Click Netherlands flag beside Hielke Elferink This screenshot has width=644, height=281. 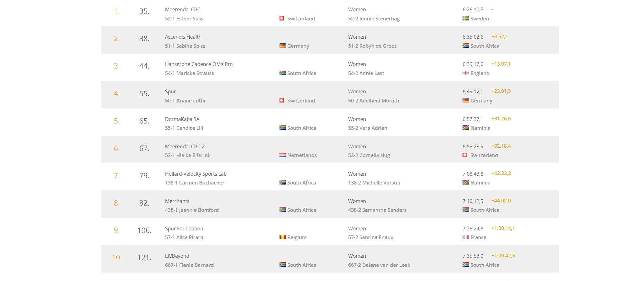coord(282,155)
